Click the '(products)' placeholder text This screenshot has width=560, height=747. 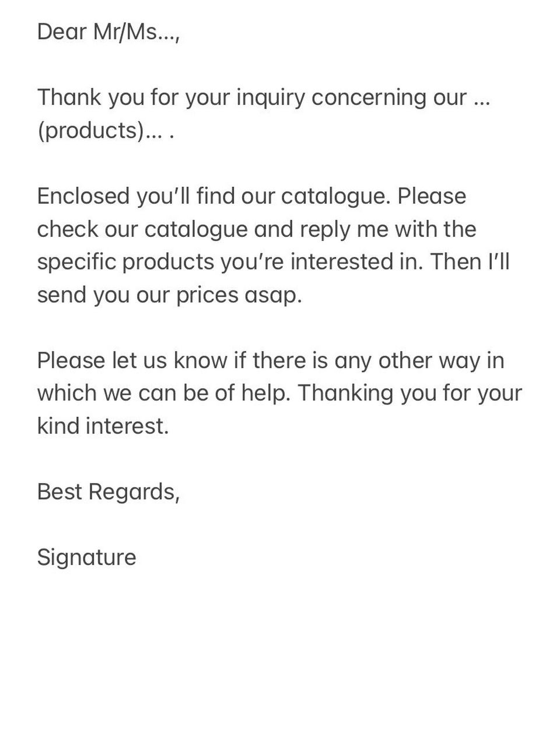90,130
